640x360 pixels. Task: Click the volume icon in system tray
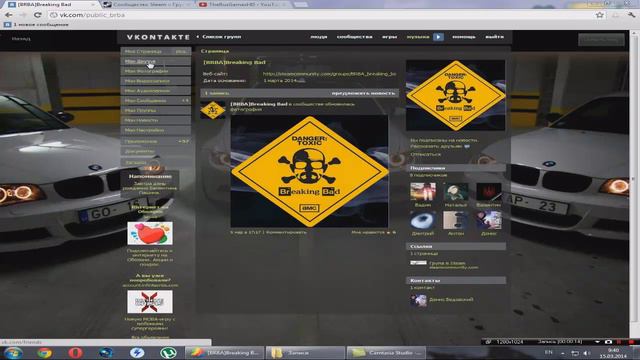coord(587,353)
